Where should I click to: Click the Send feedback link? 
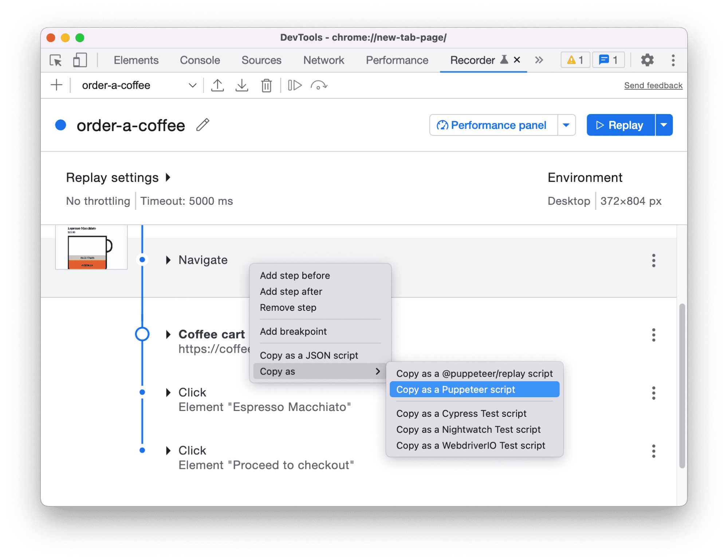(x=652, y=85)
